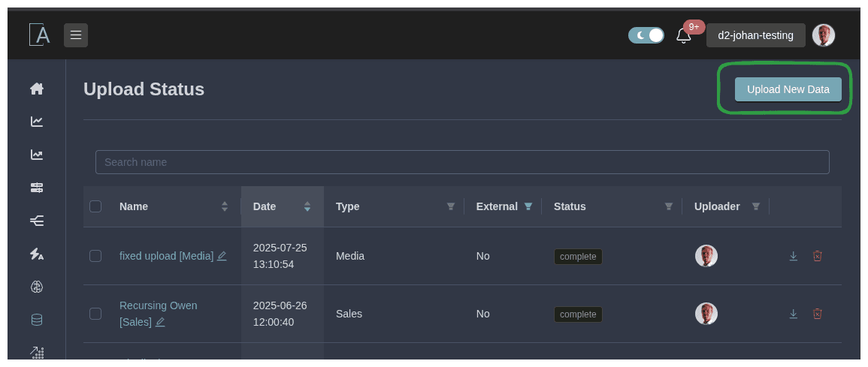Open the line chart sidebar icon
Image resolution: width=868 pixels, height=367 pixels.
click(x=37, y=122)
